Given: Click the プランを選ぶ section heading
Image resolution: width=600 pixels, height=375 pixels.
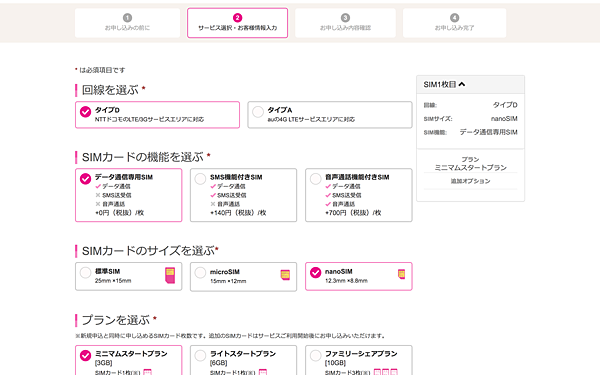Looking at the screenshot, I should (116, 320).
